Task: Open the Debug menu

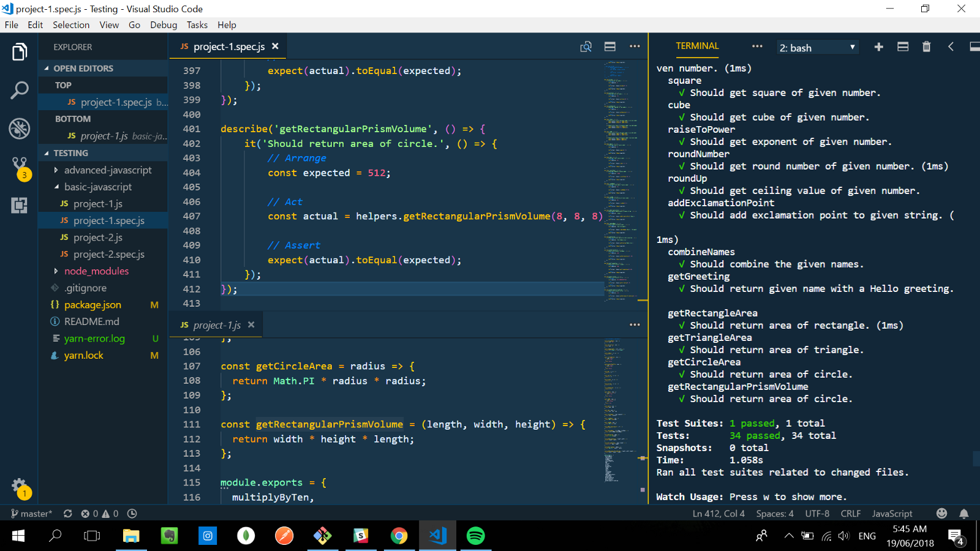Action: 164,25
